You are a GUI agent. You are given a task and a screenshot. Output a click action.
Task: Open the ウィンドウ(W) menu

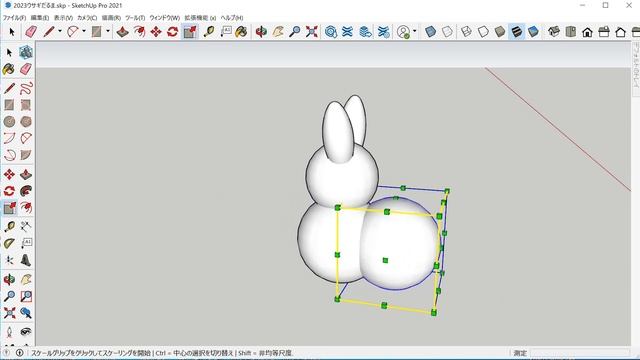tap(164, 18)
